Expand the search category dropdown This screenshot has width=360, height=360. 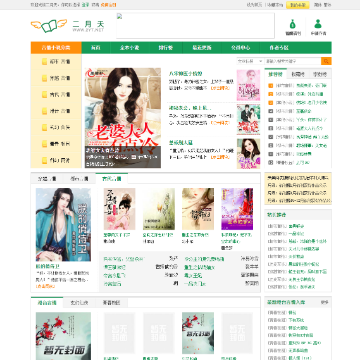(250, 61)
